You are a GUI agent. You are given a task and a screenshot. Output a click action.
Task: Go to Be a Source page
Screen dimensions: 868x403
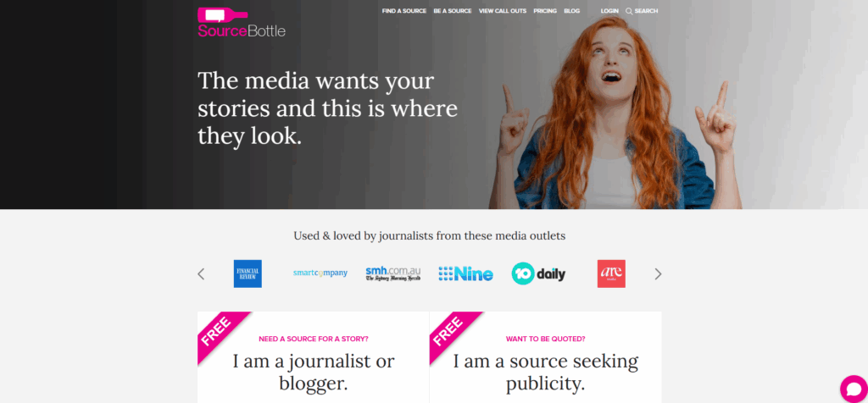(453, 11)
